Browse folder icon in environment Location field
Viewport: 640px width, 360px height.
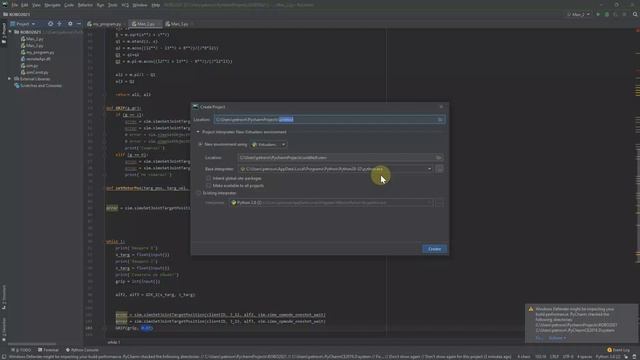coord(439,158)
